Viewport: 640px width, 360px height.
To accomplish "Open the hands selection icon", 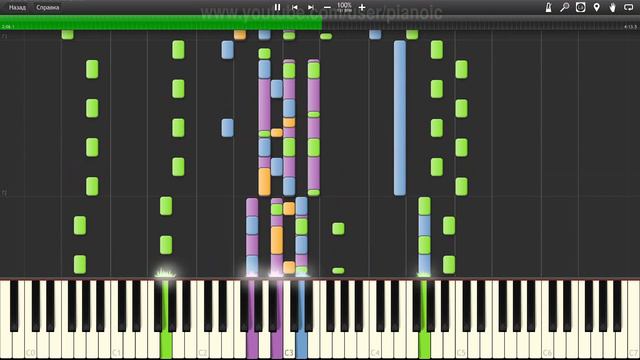I will click(613, 7).
